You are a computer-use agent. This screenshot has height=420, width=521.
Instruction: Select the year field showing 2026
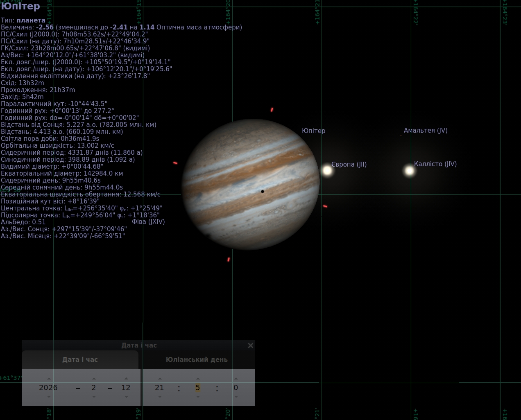(x=48, y=388)
